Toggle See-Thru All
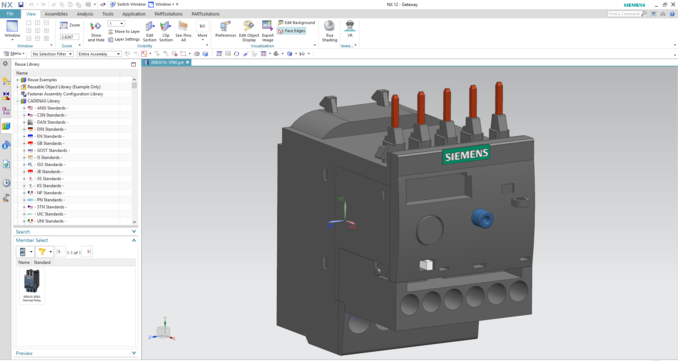The height and width of the screenshot is (361, 678). pyautogui.click(x=183, y=32)
